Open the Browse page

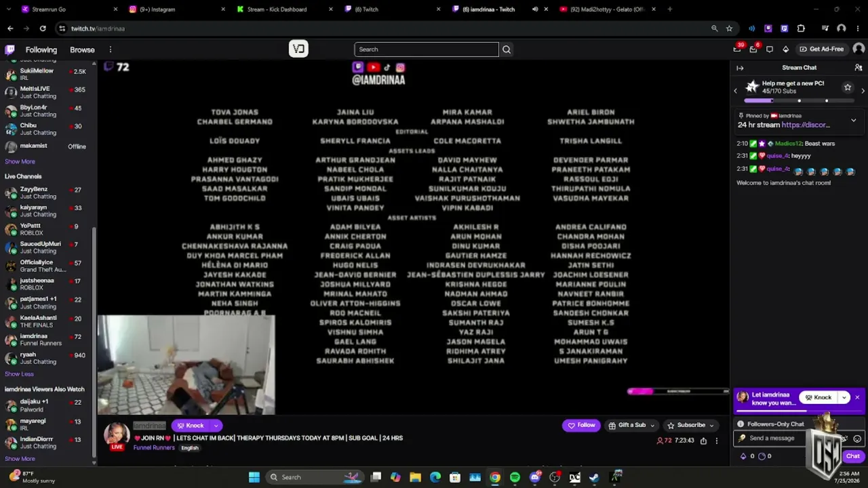82,49
